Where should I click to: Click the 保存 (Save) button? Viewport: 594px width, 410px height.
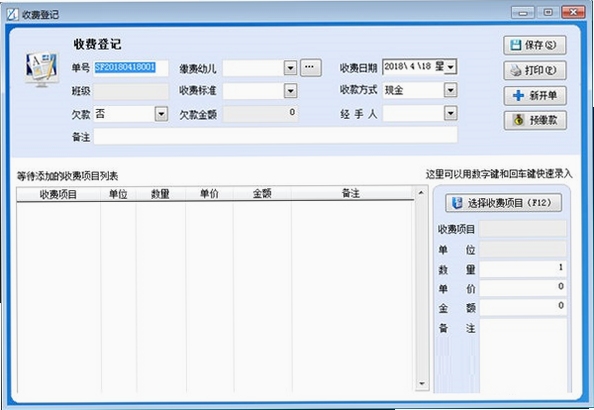pyautogui.click(x=535, y=45)
